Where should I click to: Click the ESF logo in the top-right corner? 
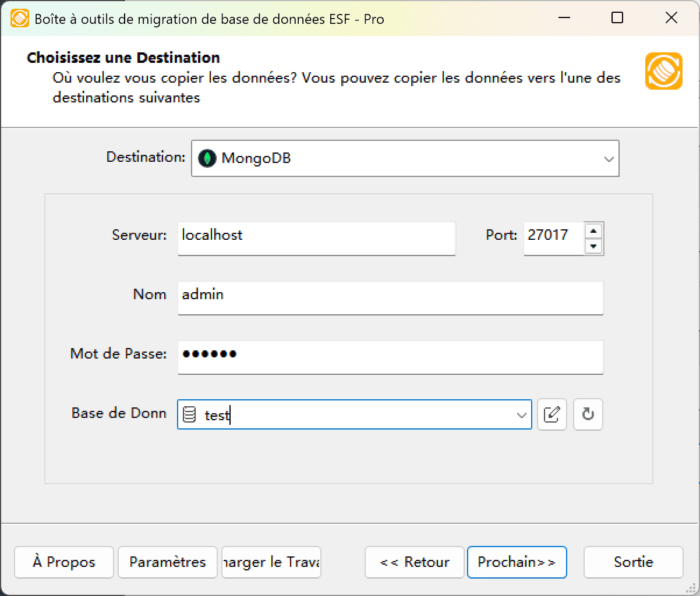tap(663, 70)
